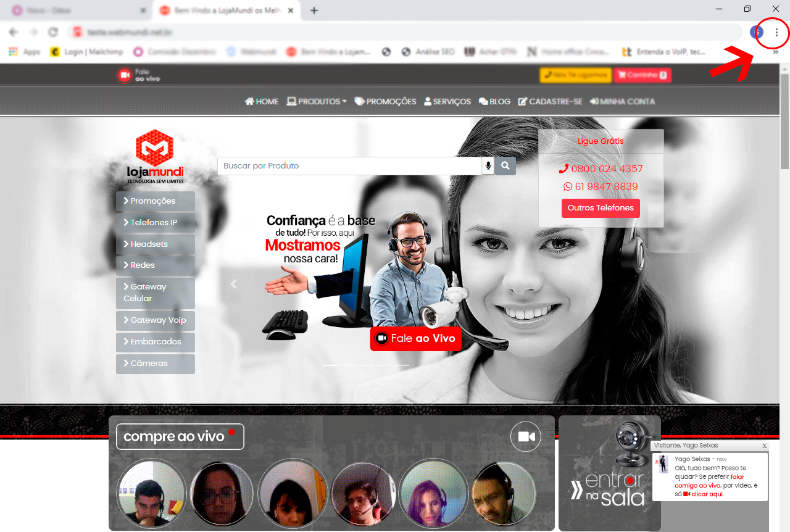Image resolution: width=790 pixels, height=532 pixels.
Task: Show hidden bookmarks with the chevron
Action: (776, 52)
